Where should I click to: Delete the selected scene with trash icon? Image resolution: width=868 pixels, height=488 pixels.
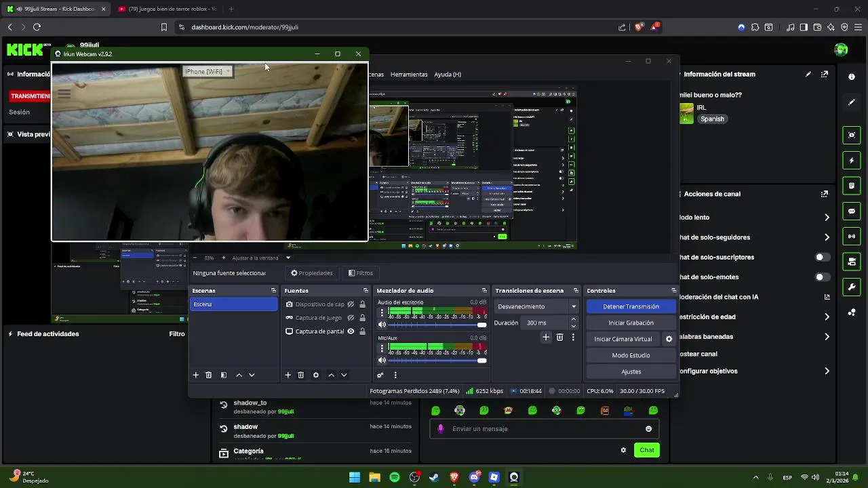coord(209,375)
